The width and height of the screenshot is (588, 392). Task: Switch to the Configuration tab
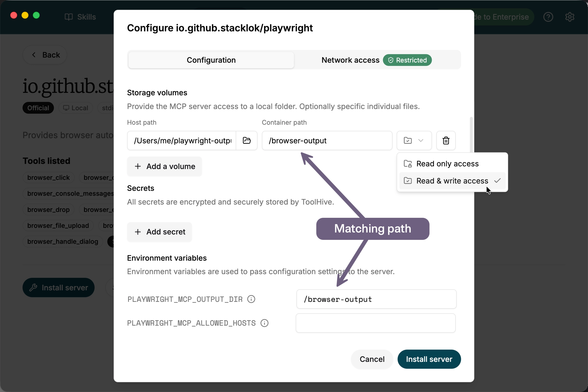(x=211, y=60)
